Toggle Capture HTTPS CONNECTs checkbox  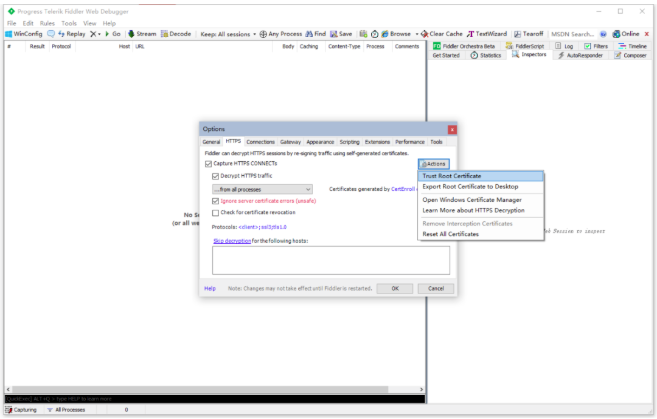pos(209,164)
